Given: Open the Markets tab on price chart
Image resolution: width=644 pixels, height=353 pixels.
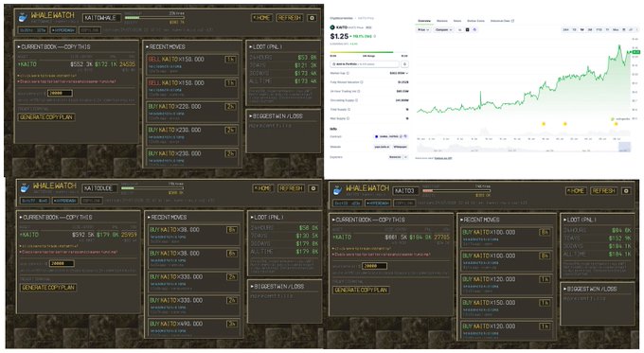Looking at the screenshot, I should click(x=442, y=21).
